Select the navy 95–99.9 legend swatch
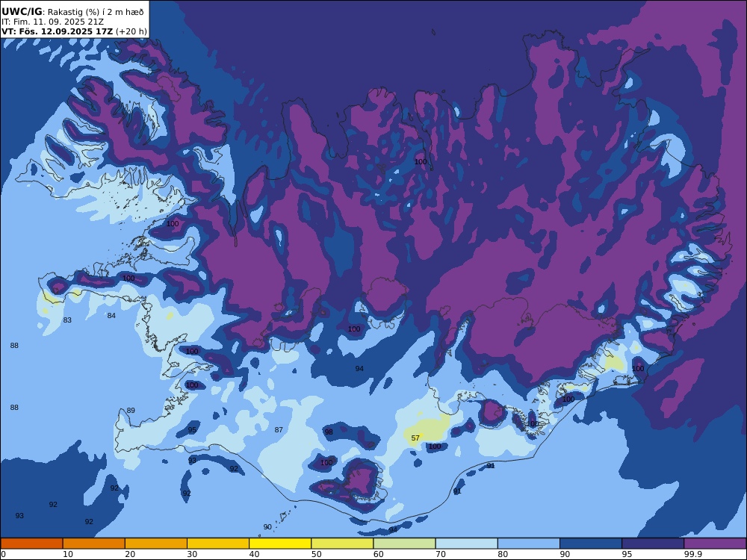Screen dimensions: 747x560 pos(653,544)
